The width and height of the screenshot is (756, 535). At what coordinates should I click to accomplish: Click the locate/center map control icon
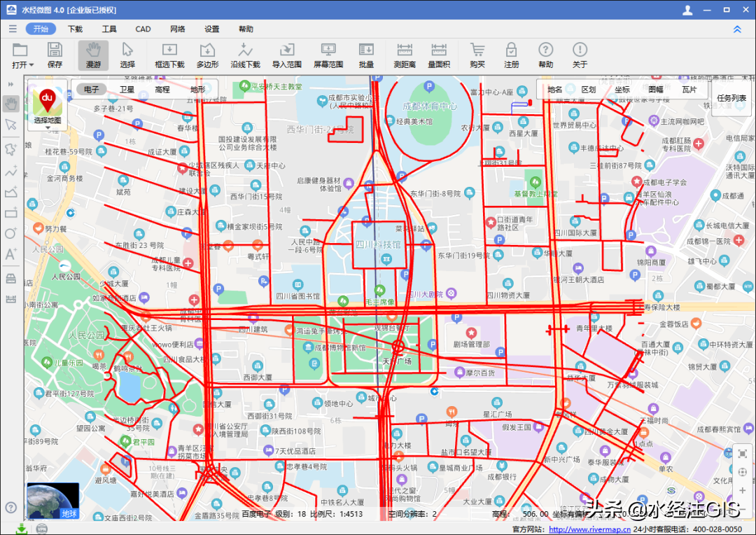[743, 472]
